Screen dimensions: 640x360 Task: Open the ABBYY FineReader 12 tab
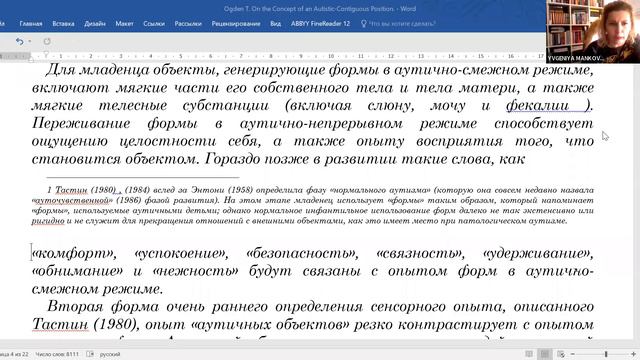click(x=320, y=24)
